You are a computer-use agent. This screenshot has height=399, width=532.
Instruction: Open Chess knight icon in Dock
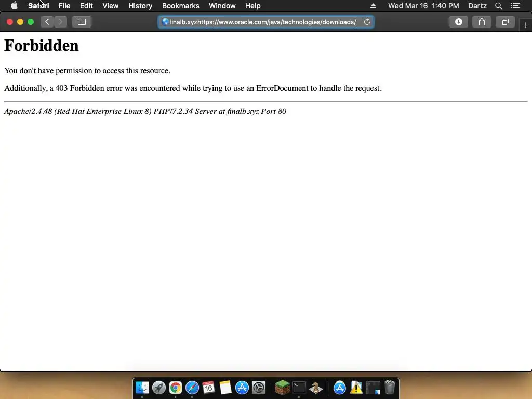[x=315, y=388]
